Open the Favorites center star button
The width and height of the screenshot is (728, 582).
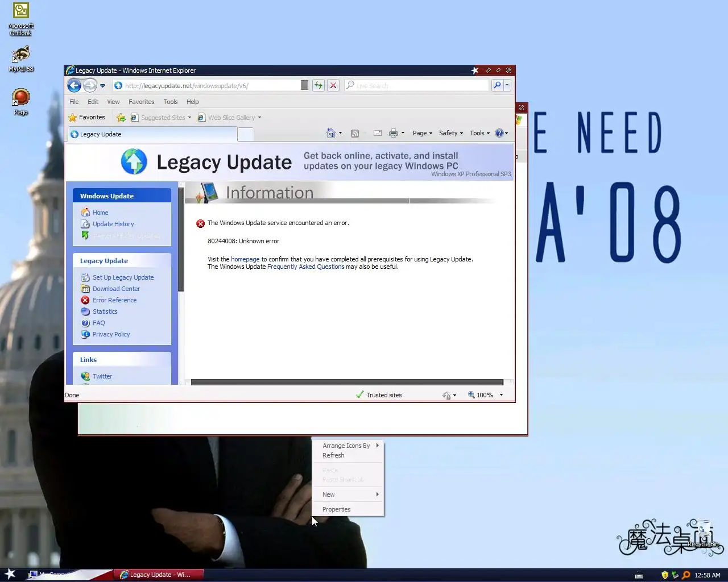86,117
